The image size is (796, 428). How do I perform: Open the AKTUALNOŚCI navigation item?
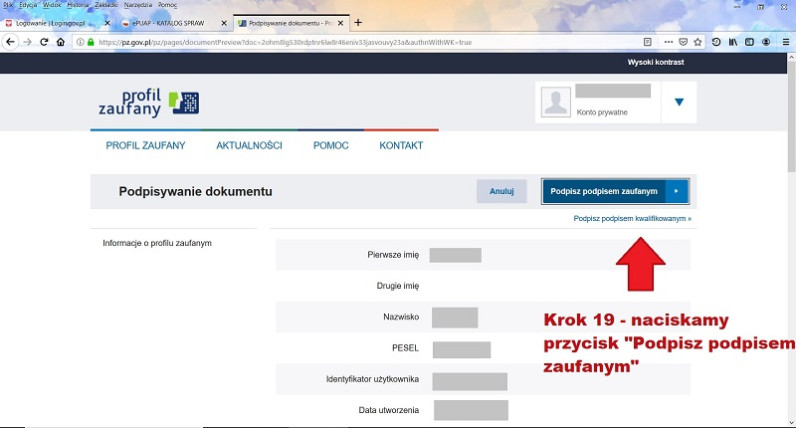[249, 146]
